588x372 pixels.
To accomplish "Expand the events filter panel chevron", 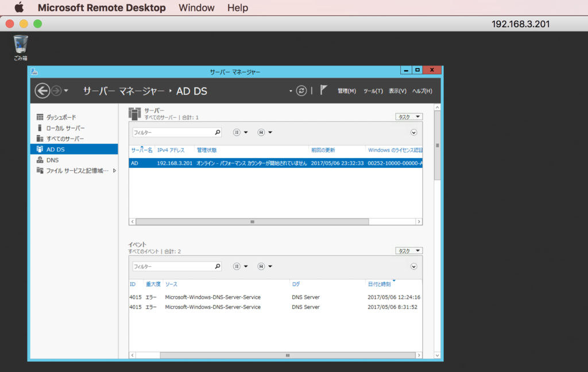I will [413, 267].
